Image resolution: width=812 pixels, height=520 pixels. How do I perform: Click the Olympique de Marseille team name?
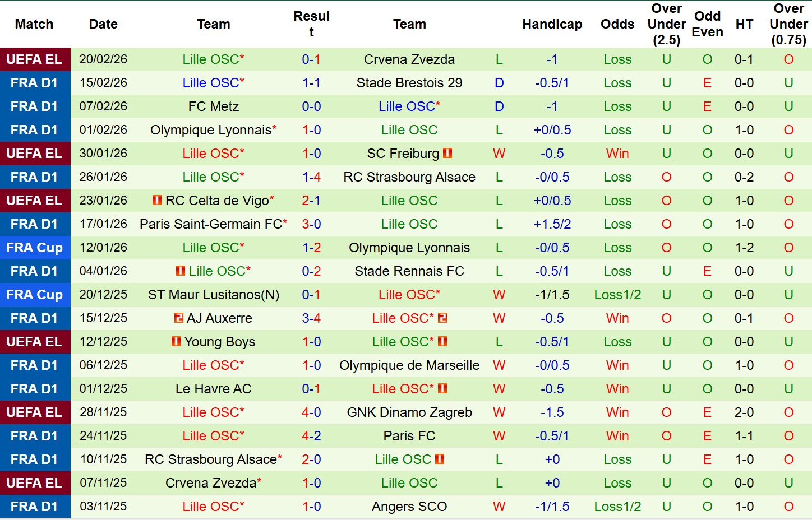point(409,365)
